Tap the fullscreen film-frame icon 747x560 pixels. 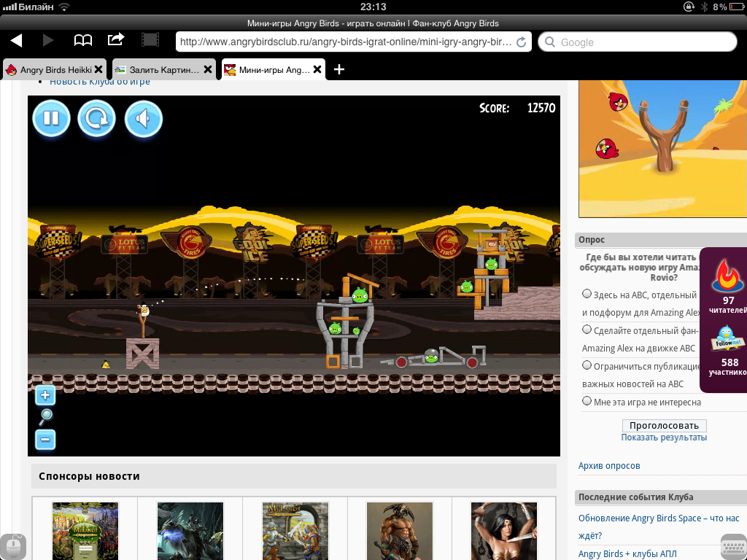click(x=150, y=40)
